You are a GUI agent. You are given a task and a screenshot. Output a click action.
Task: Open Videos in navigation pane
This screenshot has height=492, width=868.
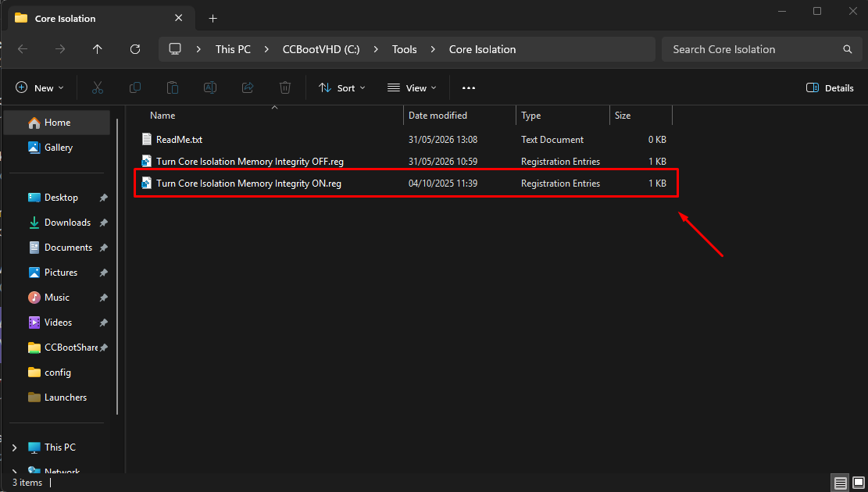57,322
